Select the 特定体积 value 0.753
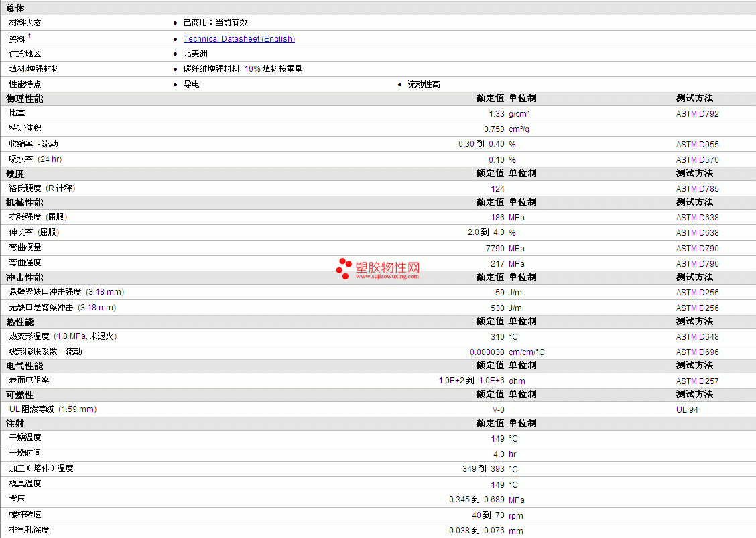 [494, 129]
